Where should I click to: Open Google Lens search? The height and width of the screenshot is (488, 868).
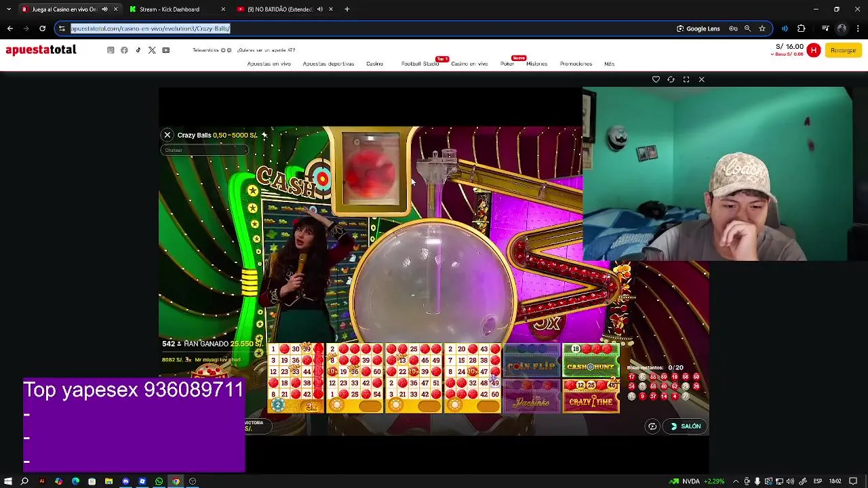click(x=698, y=28)
